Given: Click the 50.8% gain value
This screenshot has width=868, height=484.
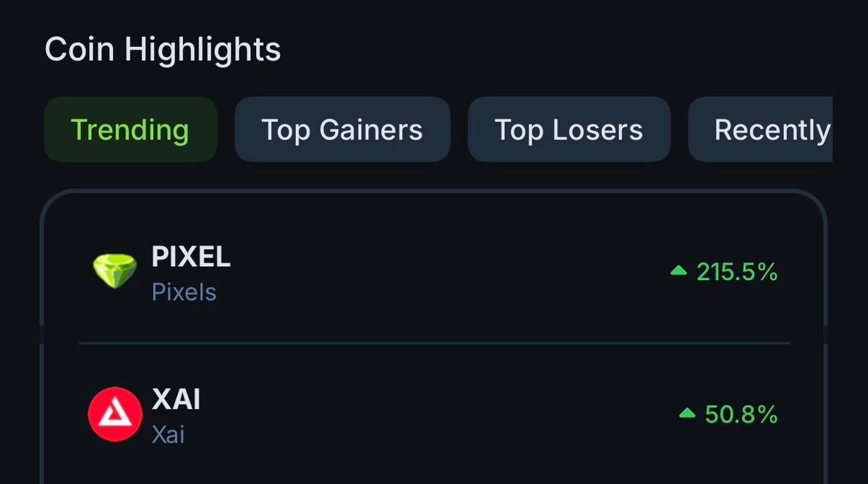Looking at the screenshot, I should coord(741,415).
